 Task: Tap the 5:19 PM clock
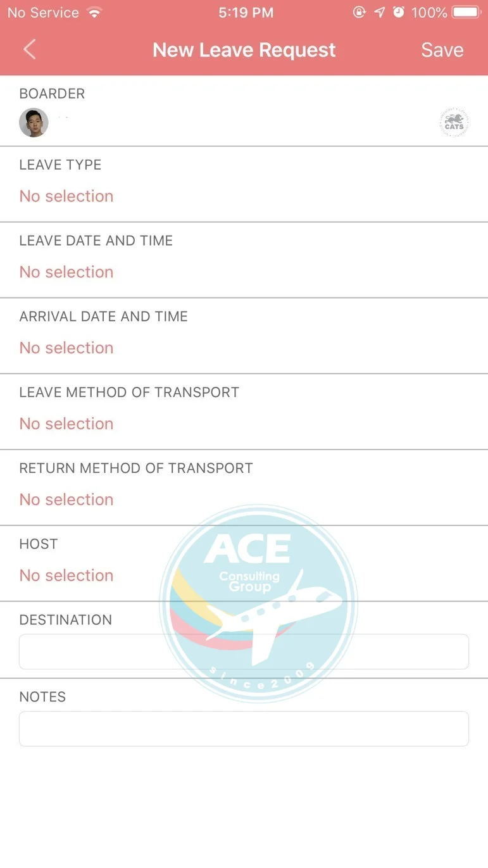tap(246, 13)
